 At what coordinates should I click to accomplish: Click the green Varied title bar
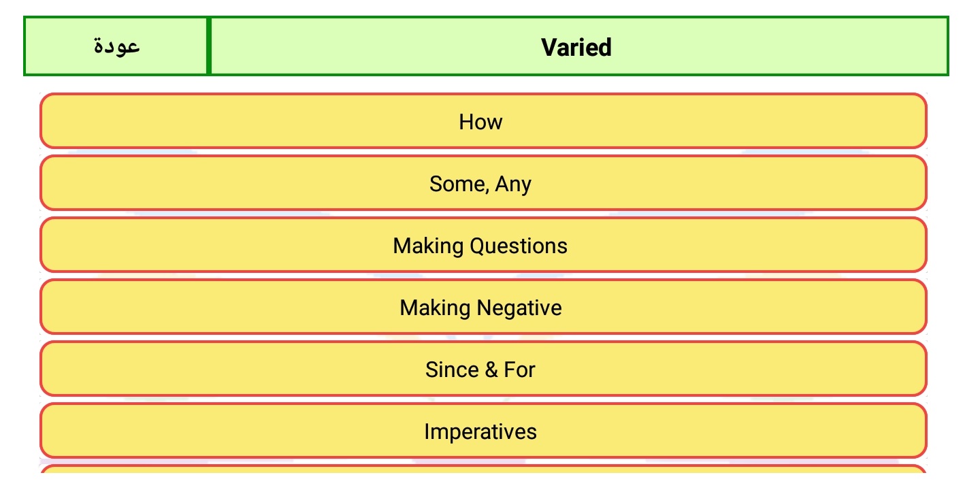[x=578, y=46]
